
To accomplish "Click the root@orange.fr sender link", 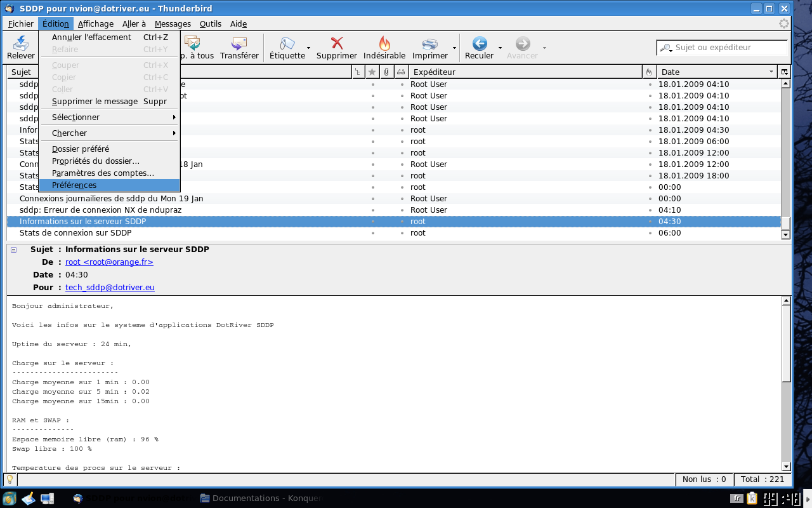I will [x=109, y=262].
